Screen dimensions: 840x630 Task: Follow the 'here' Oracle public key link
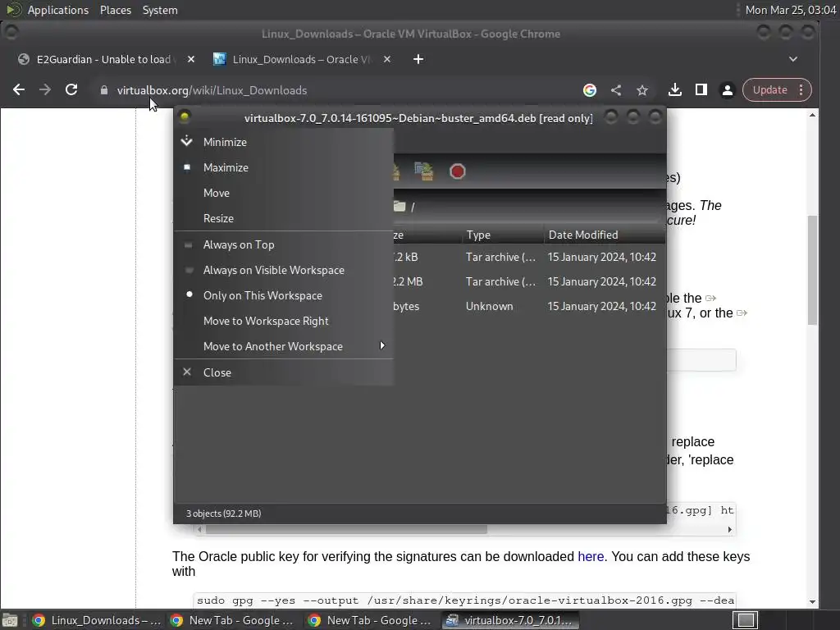point(591,557)
